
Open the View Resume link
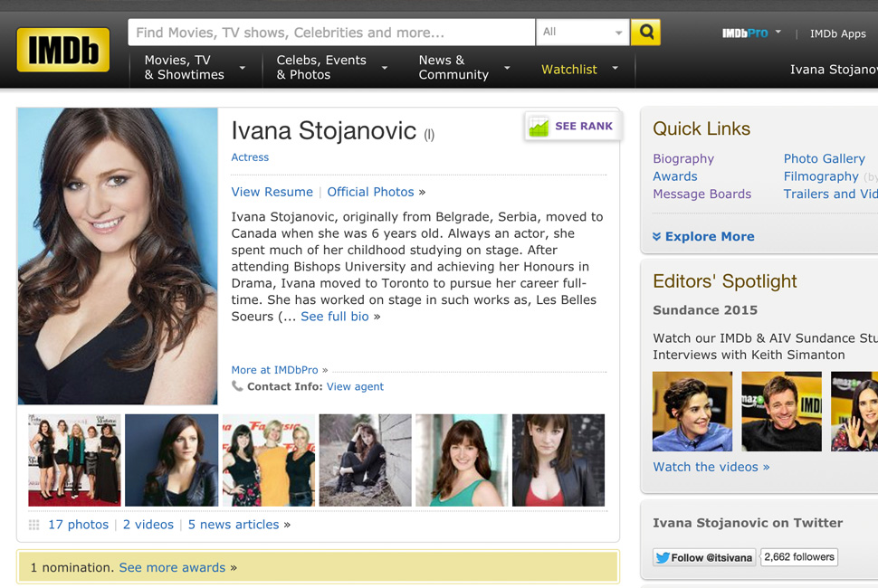tap(272, 192)
